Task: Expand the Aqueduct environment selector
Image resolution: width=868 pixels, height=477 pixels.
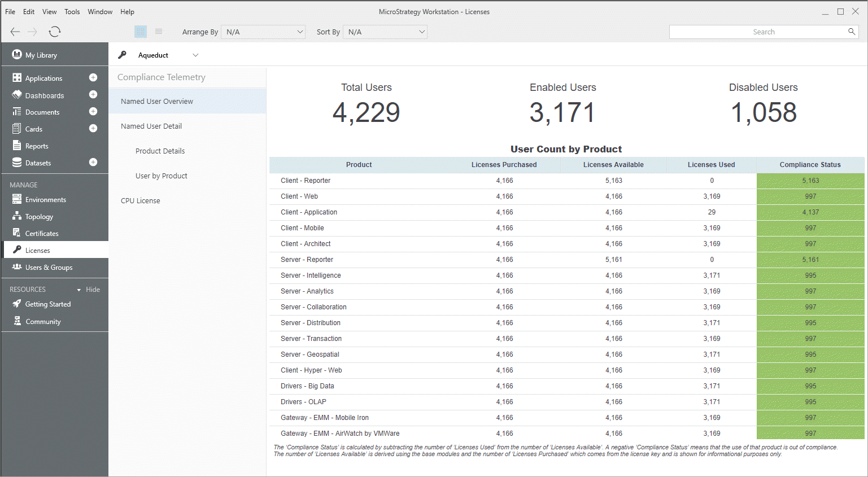Action: click(195, 55)
